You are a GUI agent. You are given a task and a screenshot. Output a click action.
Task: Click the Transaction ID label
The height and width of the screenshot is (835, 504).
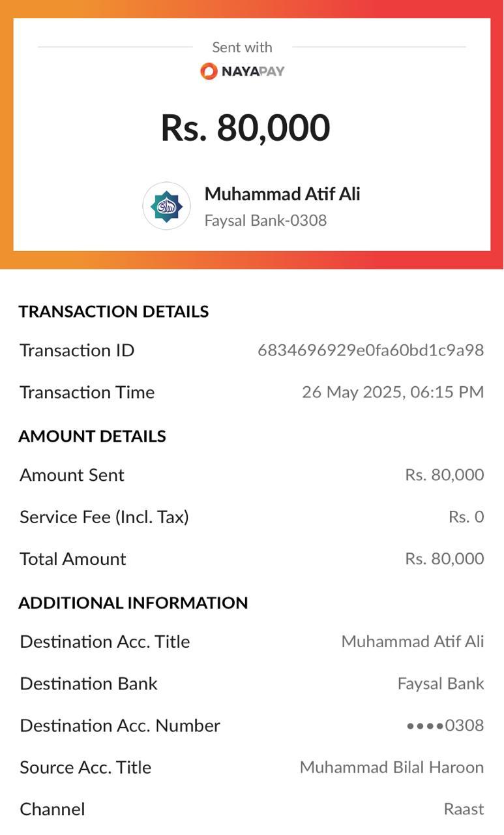(77, 351)
